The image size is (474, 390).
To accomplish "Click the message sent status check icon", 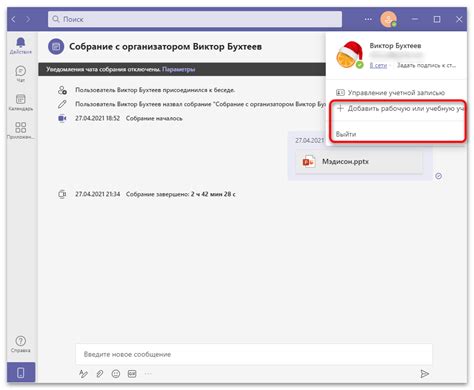I will tap(438, 176).
